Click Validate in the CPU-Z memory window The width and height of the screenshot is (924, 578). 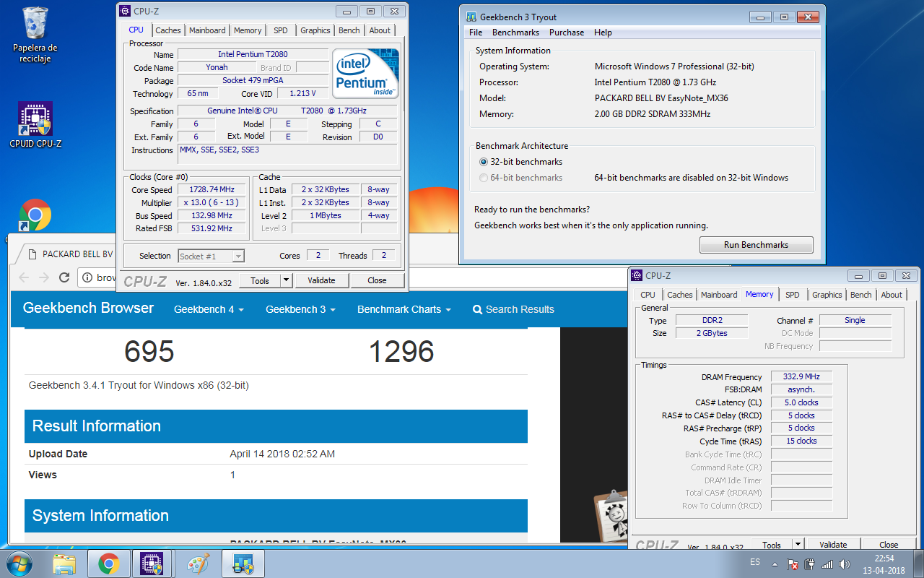click(x=833, y=545)
